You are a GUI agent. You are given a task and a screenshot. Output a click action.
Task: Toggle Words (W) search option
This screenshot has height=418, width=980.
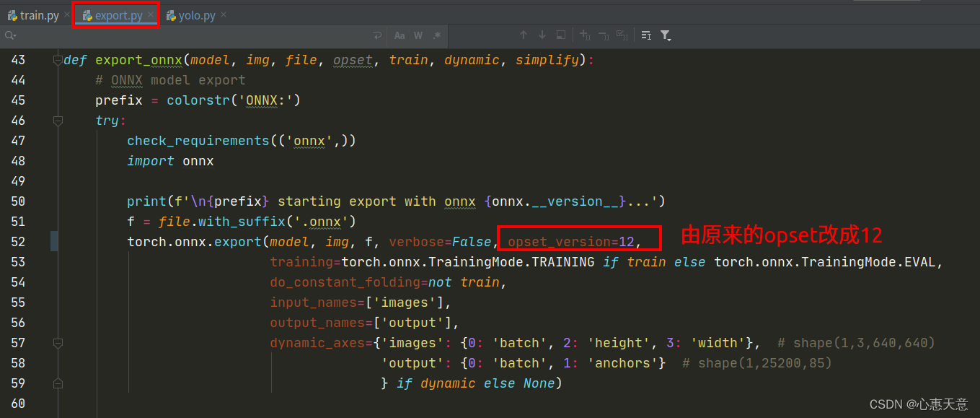[x=418, y=35]
